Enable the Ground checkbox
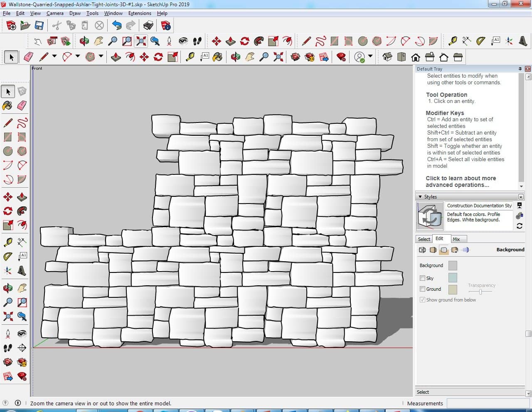The height and width of the screenshot is (412, 532). point(423,289)
